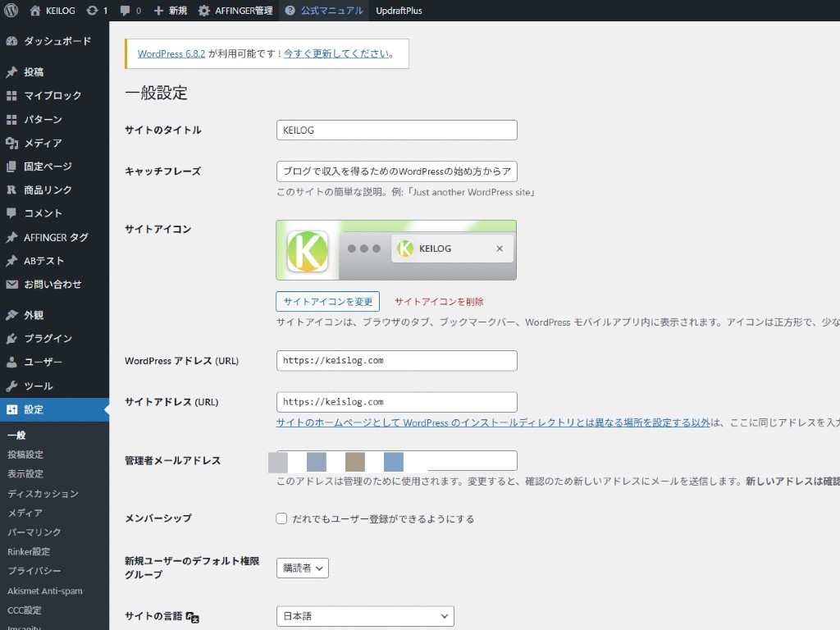The image size is (840, 630).
Task: Open the comments bubble in admin bar
Action: click(x=125, y=10)
